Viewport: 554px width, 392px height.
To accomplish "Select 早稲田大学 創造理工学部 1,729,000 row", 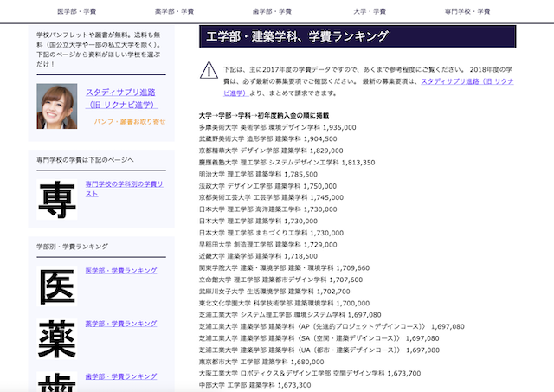I will (x=267, y=244).
